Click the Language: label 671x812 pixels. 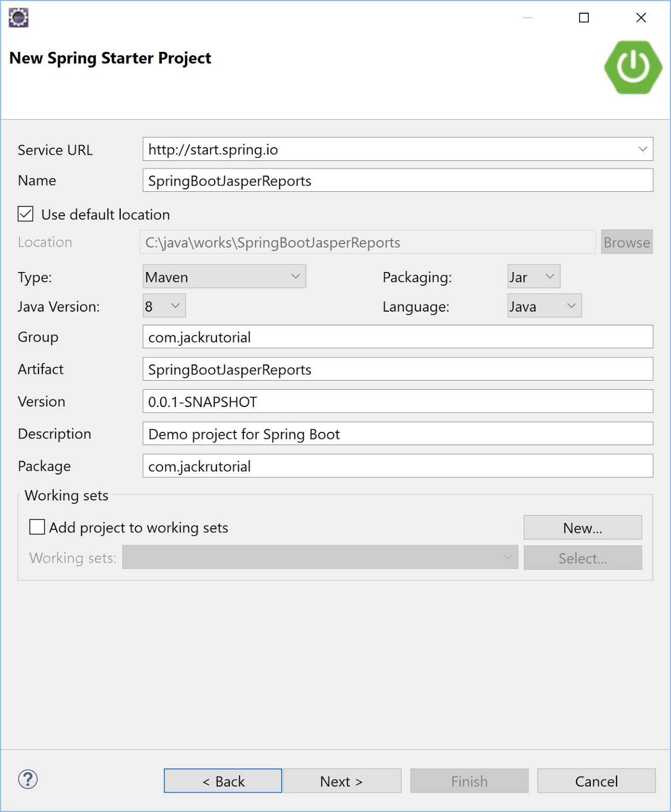click(x=416, y=307)
